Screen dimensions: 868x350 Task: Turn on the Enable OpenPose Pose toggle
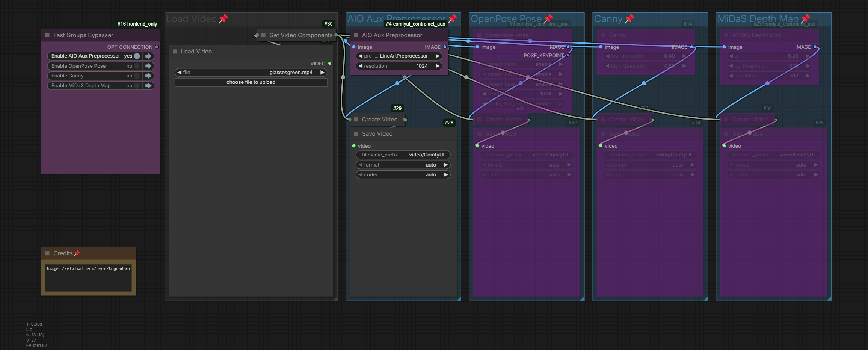(x=137, y=66)
